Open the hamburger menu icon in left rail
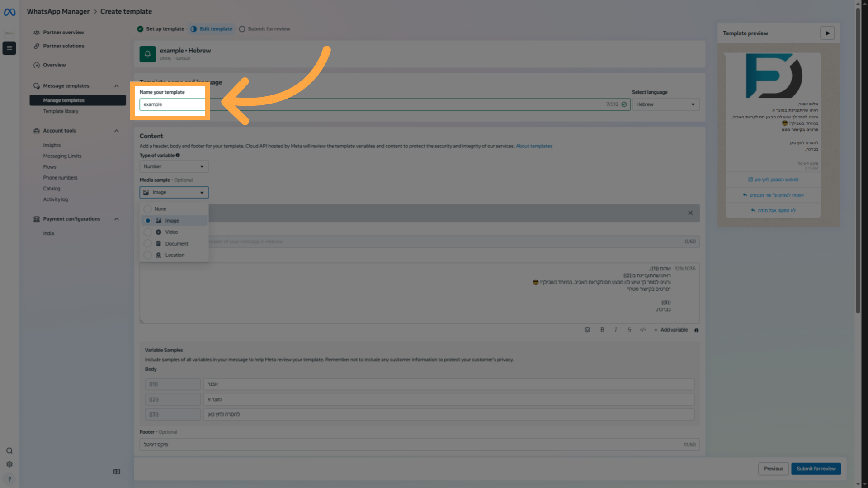Image resolution: width=868 pixels, height=488 pixels. point(9,48)
